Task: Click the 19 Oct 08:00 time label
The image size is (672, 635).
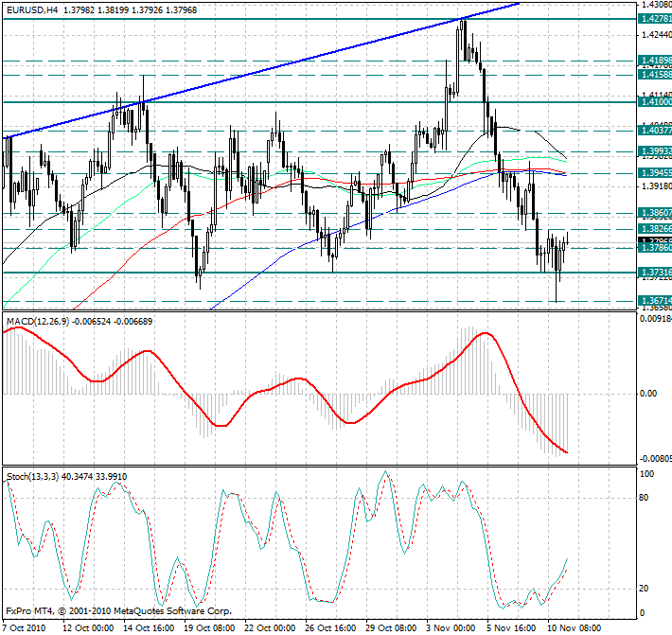Action: (209, 628)
